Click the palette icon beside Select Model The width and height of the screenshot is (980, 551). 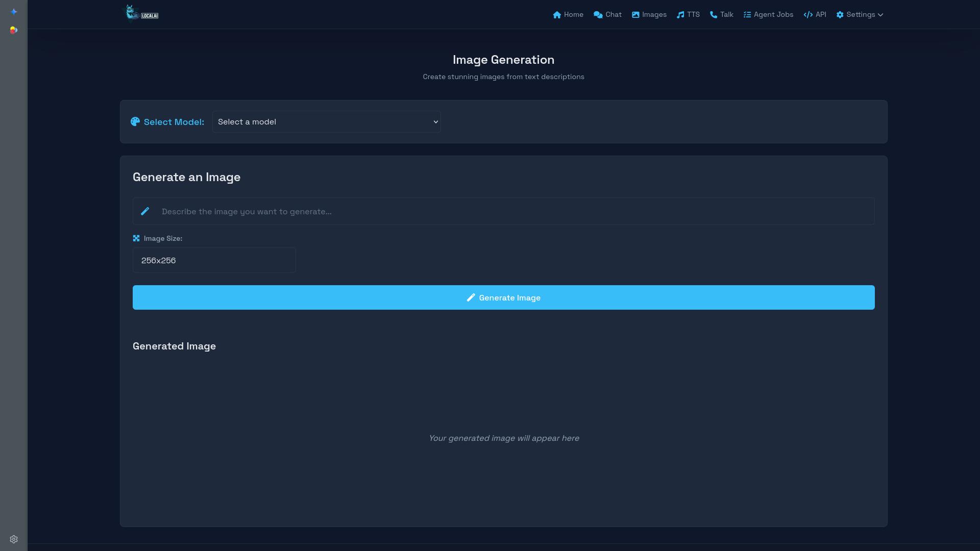tap(135, 121)
